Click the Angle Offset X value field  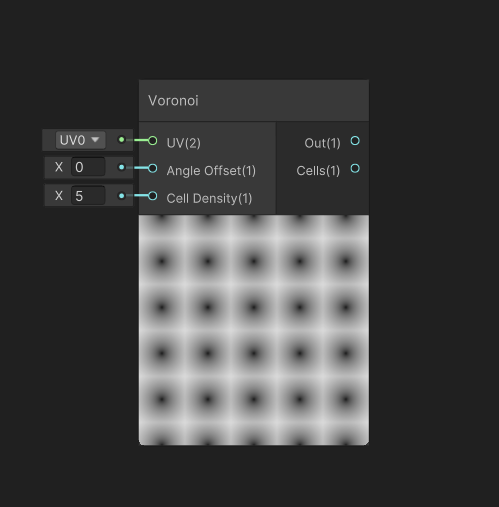click(88, 167)
